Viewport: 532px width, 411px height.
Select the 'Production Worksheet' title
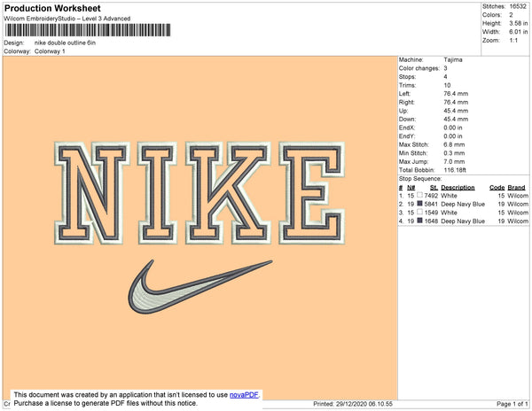52,8
